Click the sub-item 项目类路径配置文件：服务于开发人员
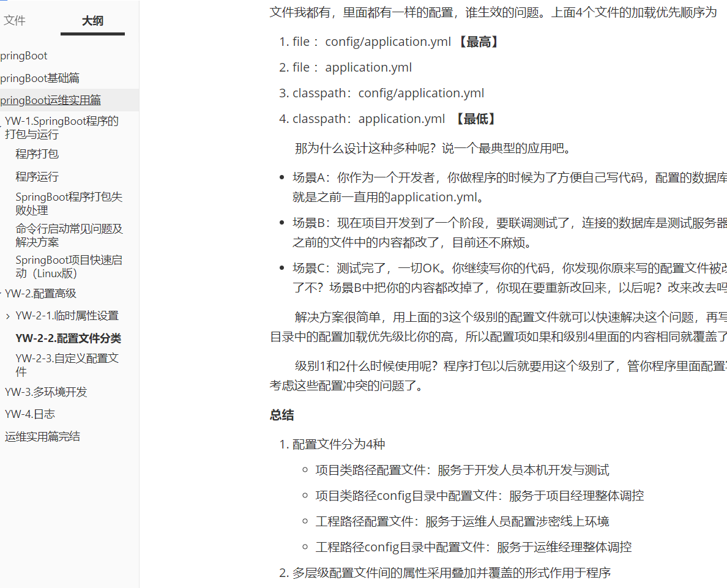 coord(462,470)
